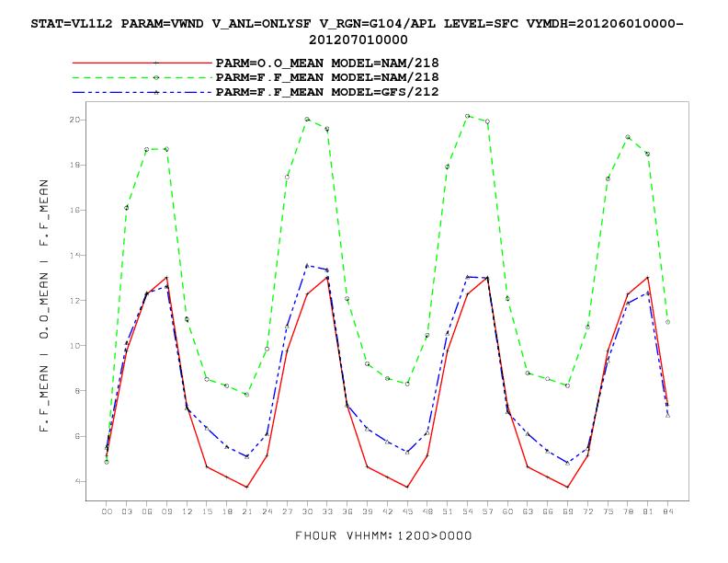Screen dimensions: 728x563
Task: Click x-axis tick label 45
Action: 407,511
